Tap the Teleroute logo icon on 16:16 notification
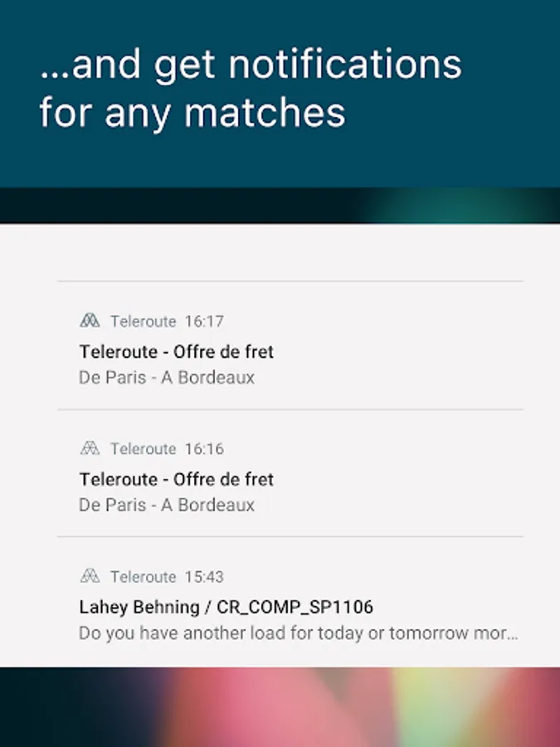Viewport: 560px width, 747px height. [90, 448]
